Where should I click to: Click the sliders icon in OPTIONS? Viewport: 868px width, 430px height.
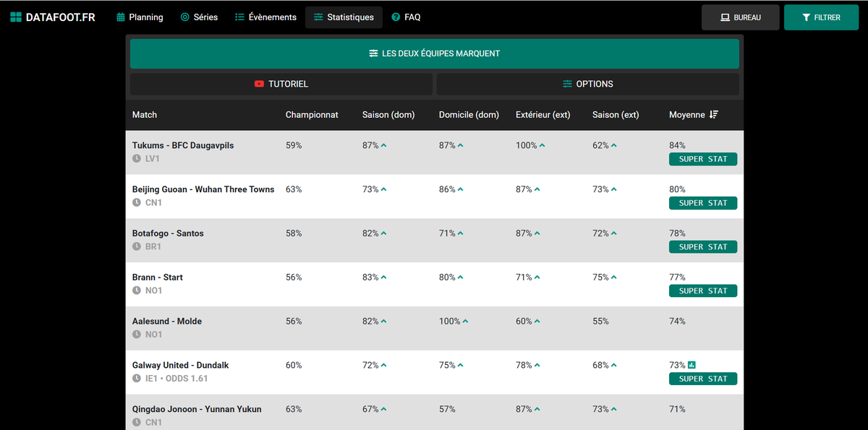tap(567, 84)
